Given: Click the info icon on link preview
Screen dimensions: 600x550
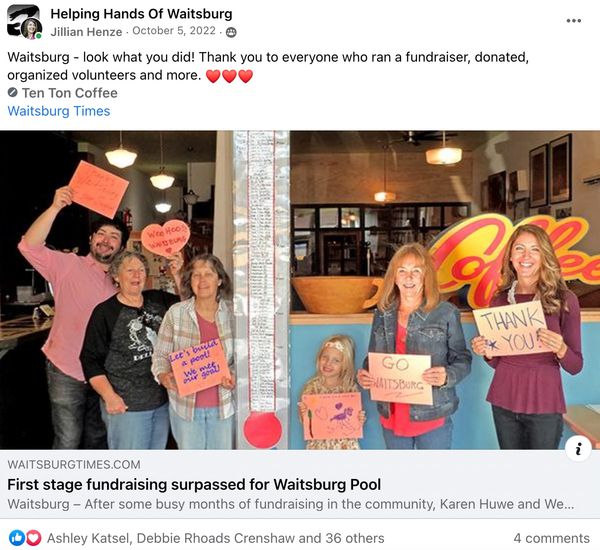Looking at the screenshot, I should [578, 449].
